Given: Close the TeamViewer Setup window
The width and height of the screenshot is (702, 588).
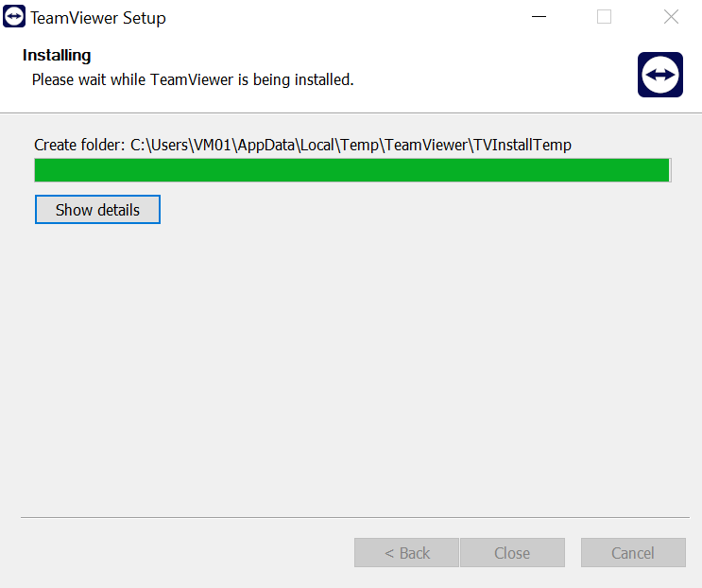Looking at the screenshot, I should 671,17.
